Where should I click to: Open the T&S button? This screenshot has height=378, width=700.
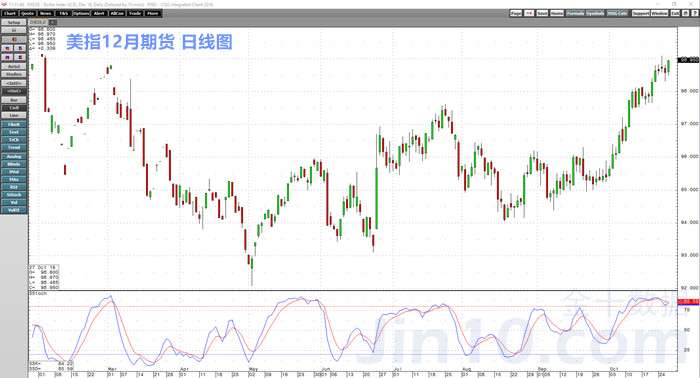(x=63, y=13)
